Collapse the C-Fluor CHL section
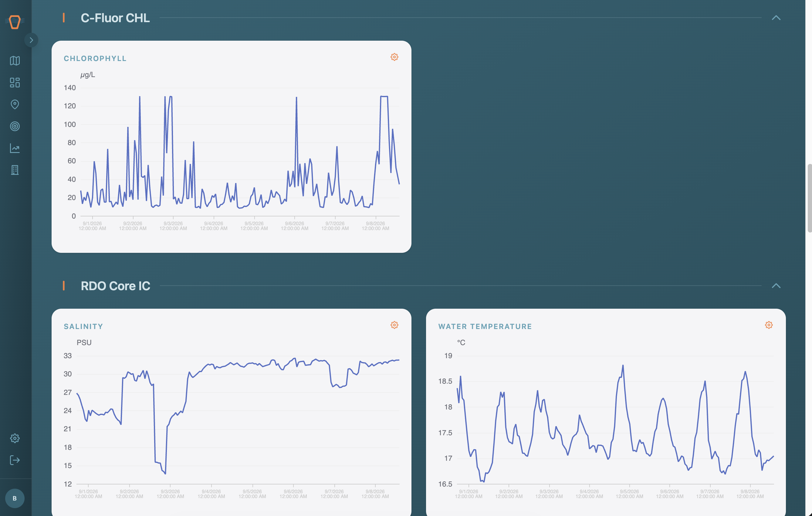The width and height of the screenshot is (812, 516). pos(776,18)
